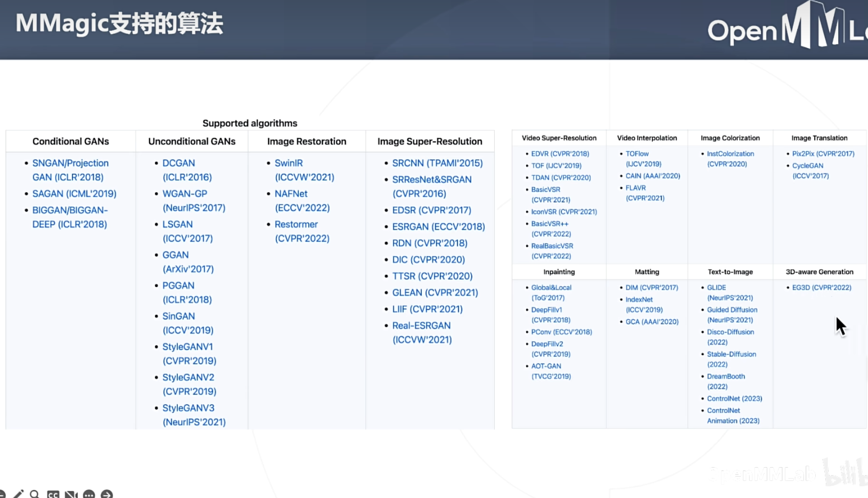
Task: Open the TOFlow (IJCV'2019) link
Action: coord(643,159)
